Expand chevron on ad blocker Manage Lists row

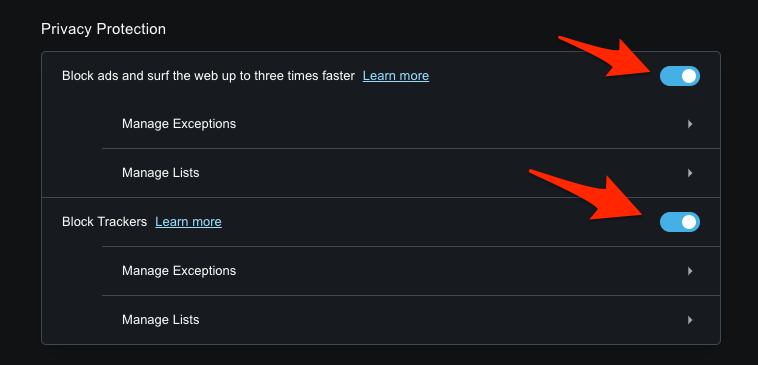pyautogui.click(x=690, y=173)
